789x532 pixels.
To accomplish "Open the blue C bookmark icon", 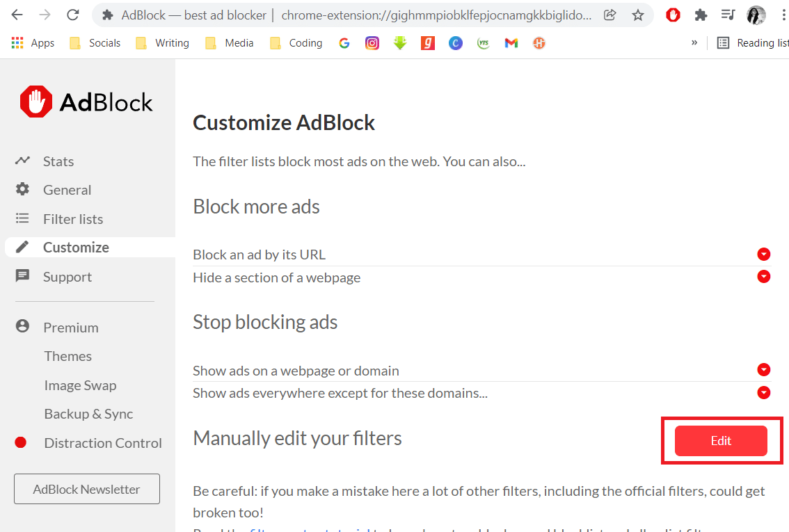I will pyautogui.click(x=456, y=43).
